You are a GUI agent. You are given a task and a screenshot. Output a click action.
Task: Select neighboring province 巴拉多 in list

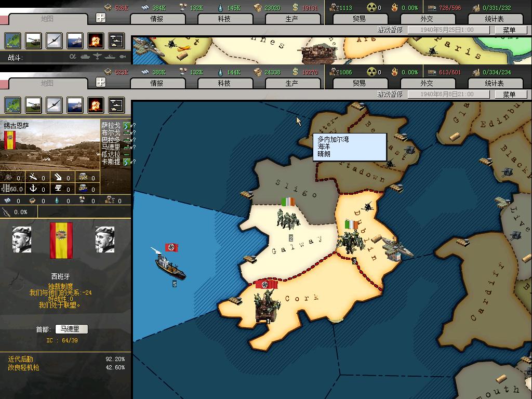coord(111,140)
